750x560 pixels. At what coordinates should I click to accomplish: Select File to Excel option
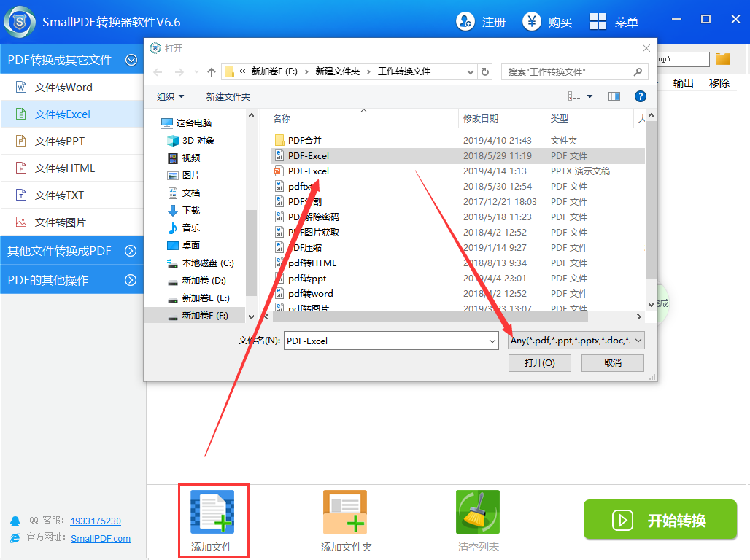point(71,114)
